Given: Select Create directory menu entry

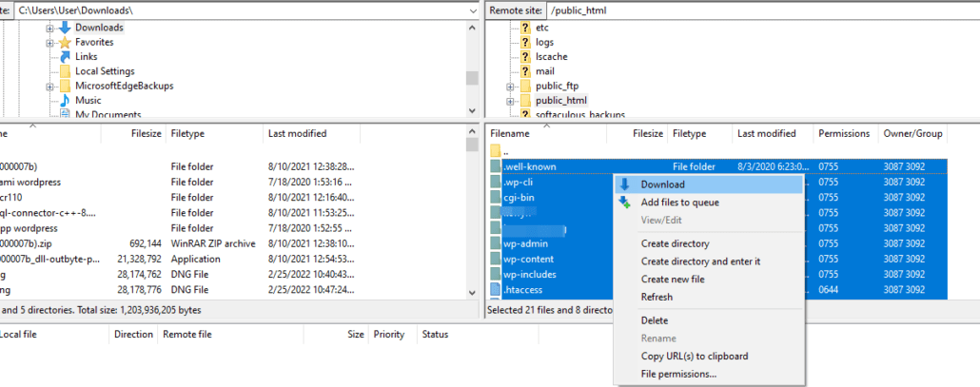Looking at the screenshot, I should tap(708, 243).
